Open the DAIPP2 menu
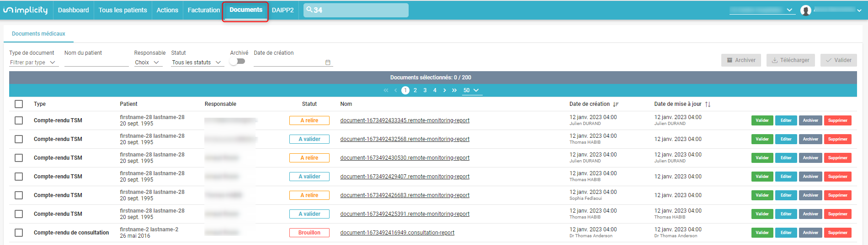Viewport: 868px width, 245px height. (283, 10)
